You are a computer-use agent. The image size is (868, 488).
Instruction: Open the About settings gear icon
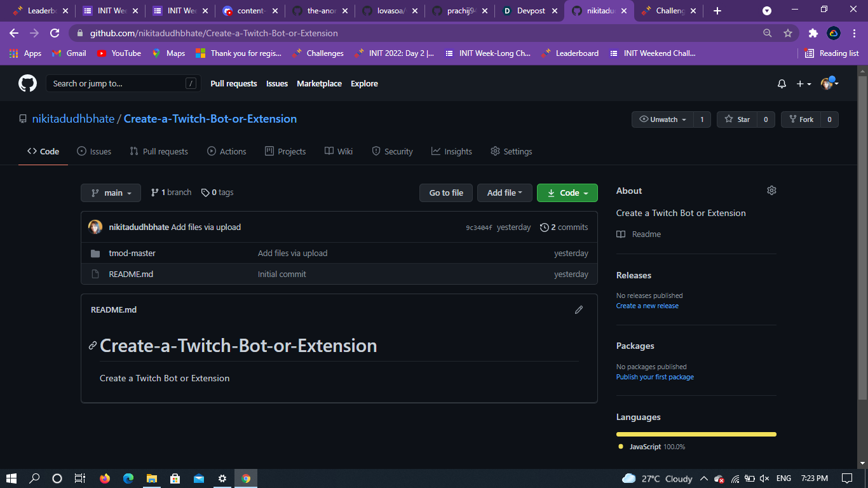771,190
